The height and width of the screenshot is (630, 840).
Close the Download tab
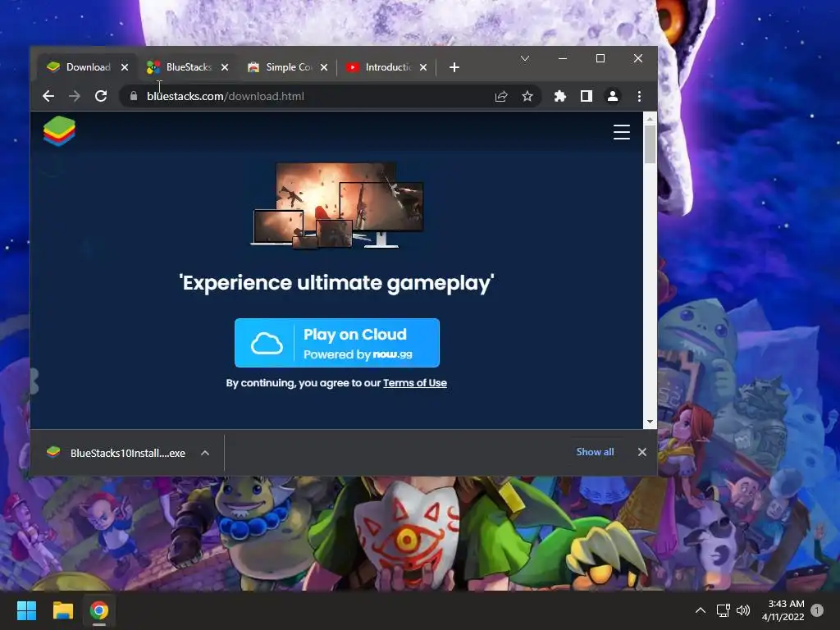tap(125, 67)
